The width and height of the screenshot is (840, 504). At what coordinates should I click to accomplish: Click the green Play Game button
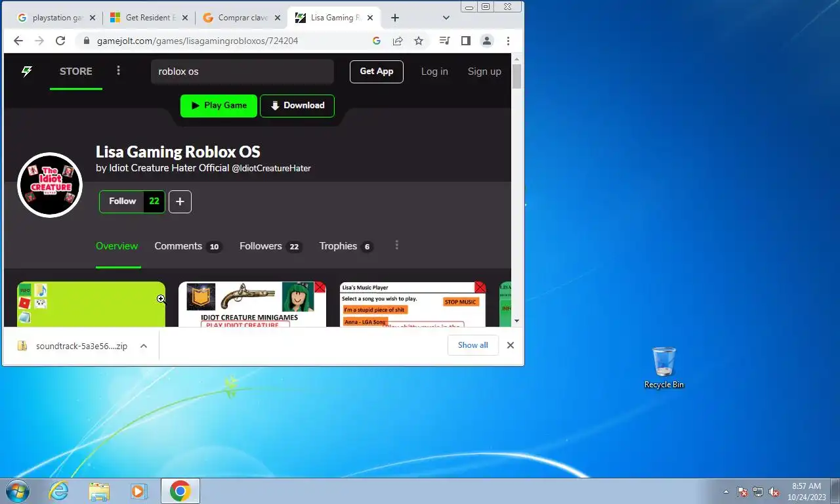219,106
